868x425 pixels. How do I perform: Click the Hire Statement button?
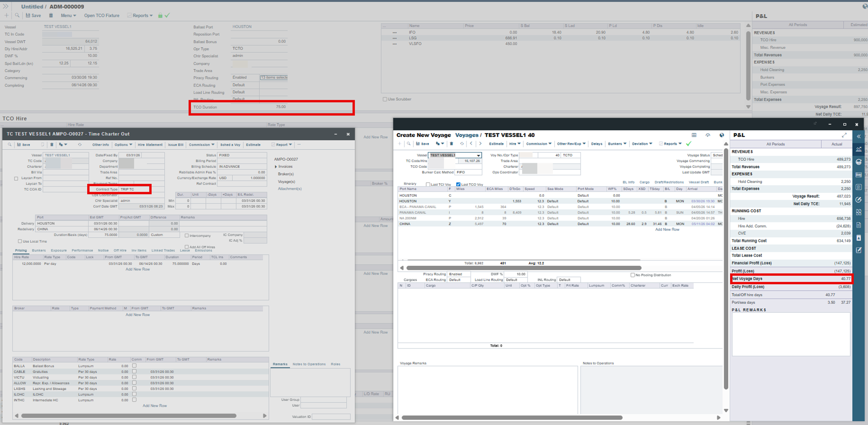(150, 145)
